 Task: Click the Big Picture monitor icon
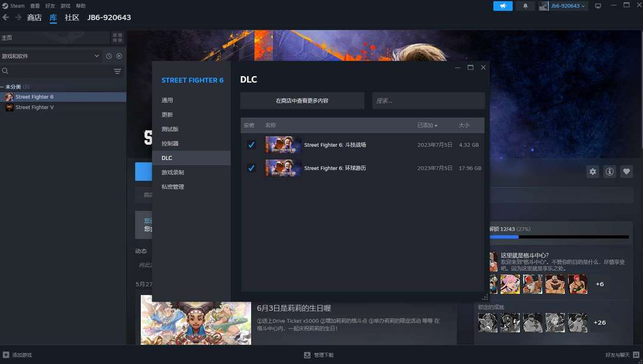click(x=598, y=6)
